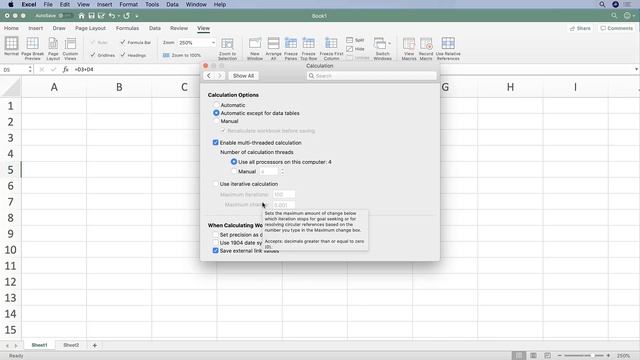This screenshot has width=640, height=360.
Task: Click Freeze Top Row icon
Action: [x=309, y=44]
